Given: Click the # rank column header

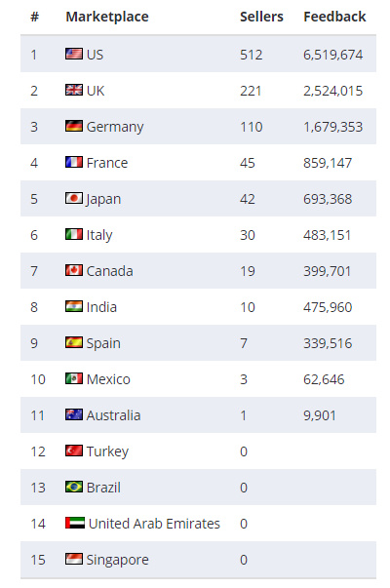Looking at the screenshot, I should [34, 17].
